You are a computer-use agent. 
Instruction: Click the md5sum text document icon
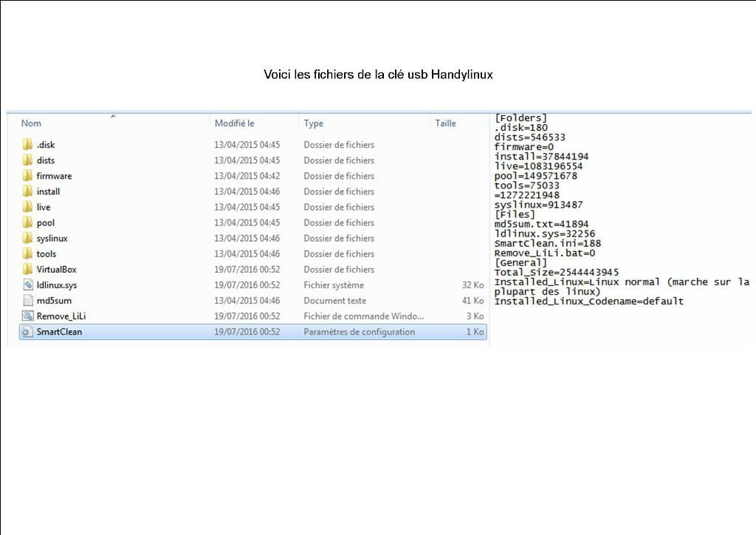(27, 300)
